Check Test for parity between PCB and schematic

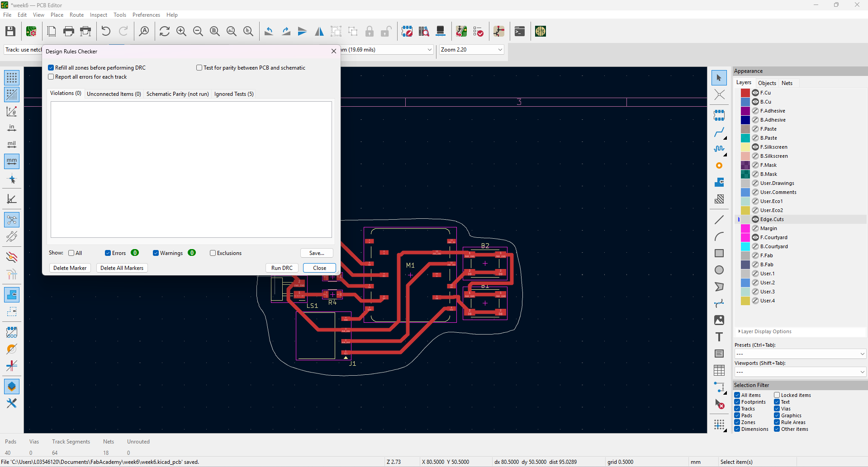click(199, 68)
